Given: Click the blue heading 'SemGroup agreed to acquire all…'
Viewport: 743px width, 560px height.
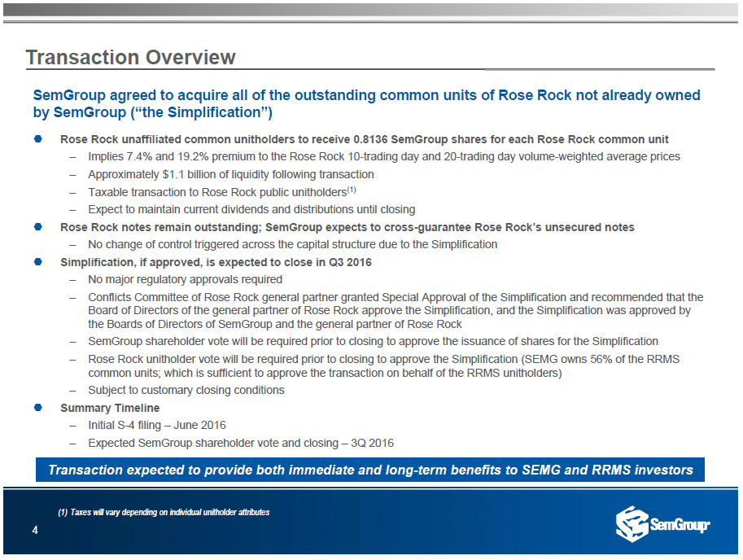Looking at the screenshot, I should pos(366,103).
